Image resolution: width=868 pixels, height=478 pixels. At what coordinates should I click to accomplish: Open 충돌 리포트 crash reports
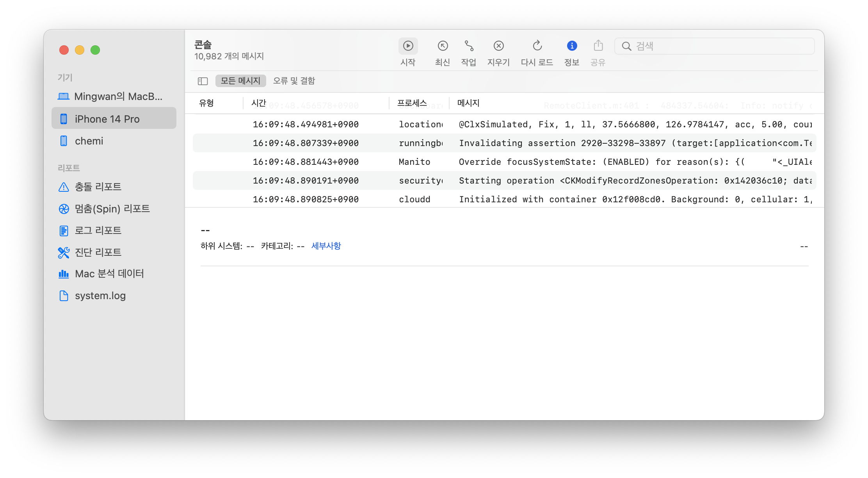98,187
